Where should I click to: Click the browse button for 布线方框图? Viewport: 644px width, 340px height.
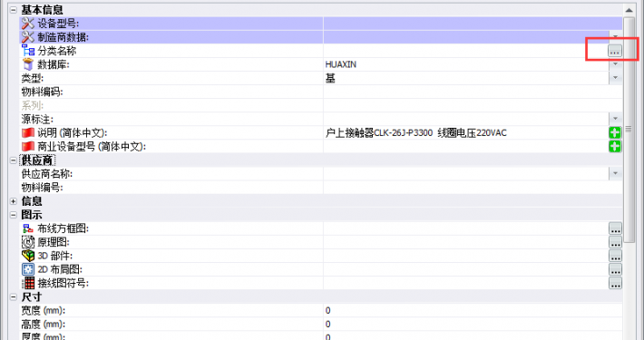pos(615,228)
